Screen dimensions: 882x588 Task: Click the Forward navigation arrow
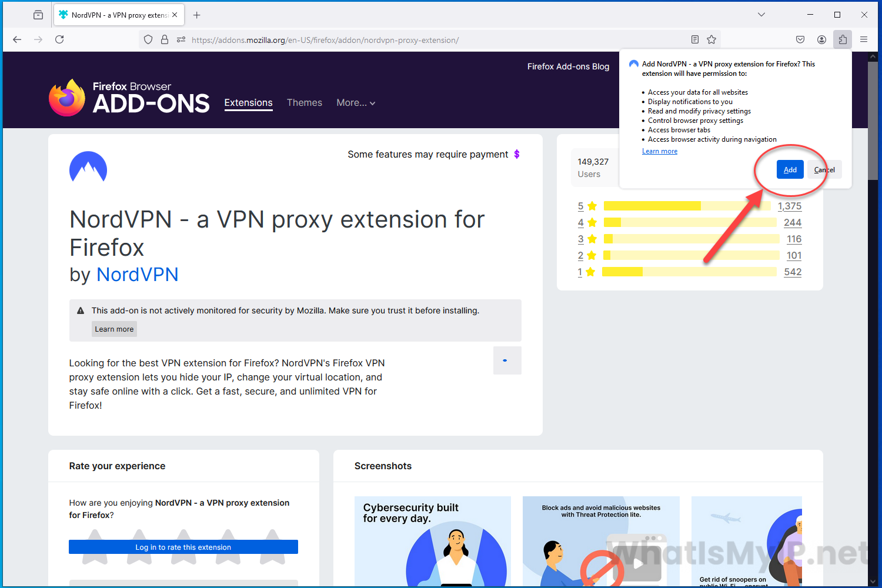click(38, 39)
